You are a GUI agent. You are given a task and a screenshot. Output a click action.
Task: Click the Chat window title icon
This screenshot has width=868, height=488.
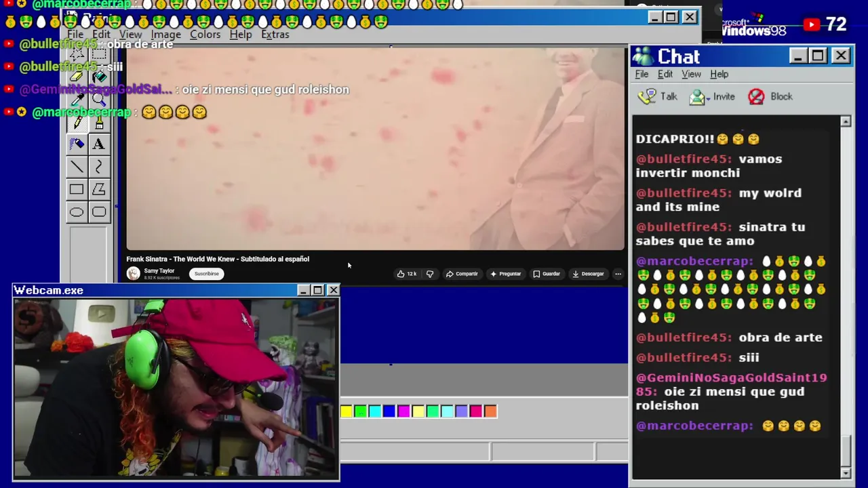pyautogui.click(x=642, y=56)
